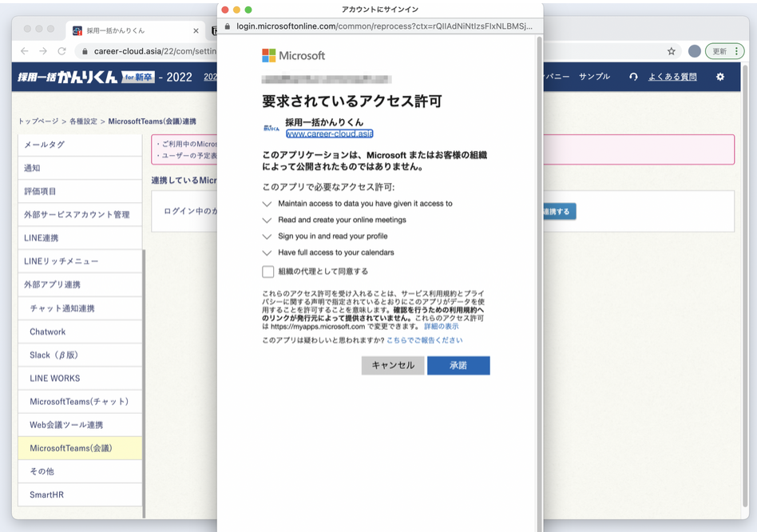The image size is (757, 532).
Task: Click the Microsoft login popup URL bar
Action: (380, 26)
